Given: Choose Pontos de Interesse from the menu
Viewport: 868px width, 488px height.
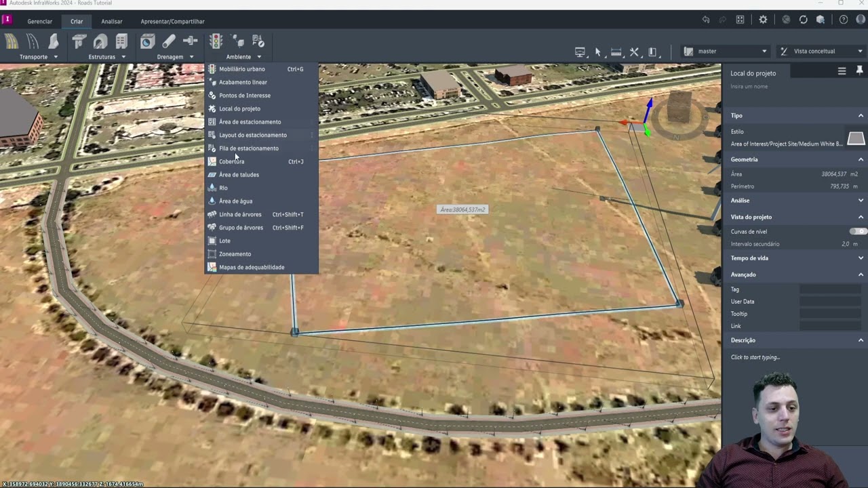Looking at the screenshot, I should pos(261,96).
